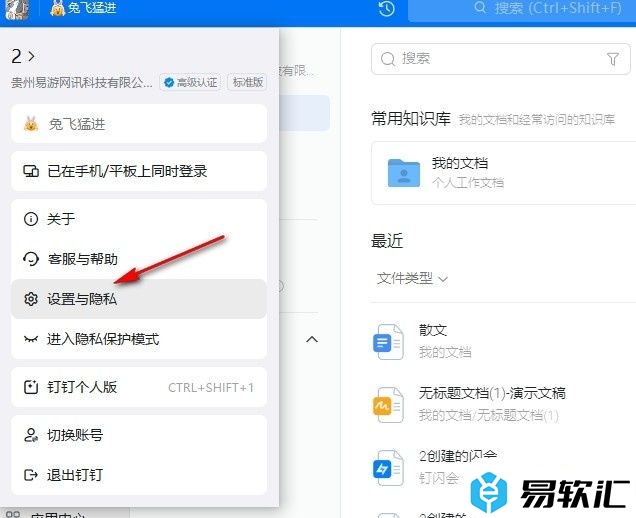Click the 标准版 badge

coord(247,82)
